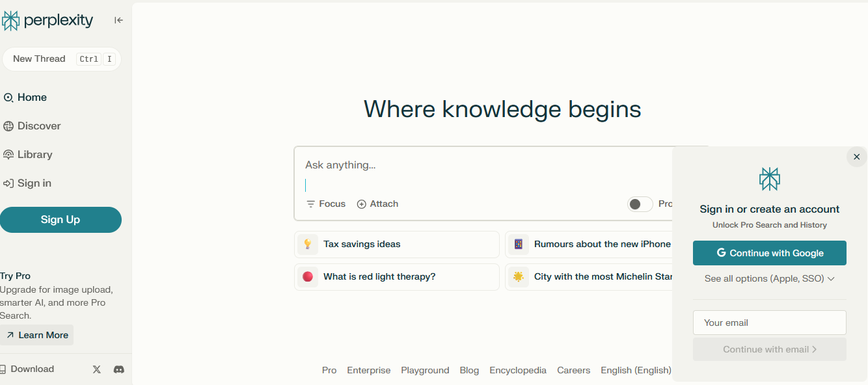Screen dimensions: 868x385
Task: Open the Discover page
Action: [32, 126]
